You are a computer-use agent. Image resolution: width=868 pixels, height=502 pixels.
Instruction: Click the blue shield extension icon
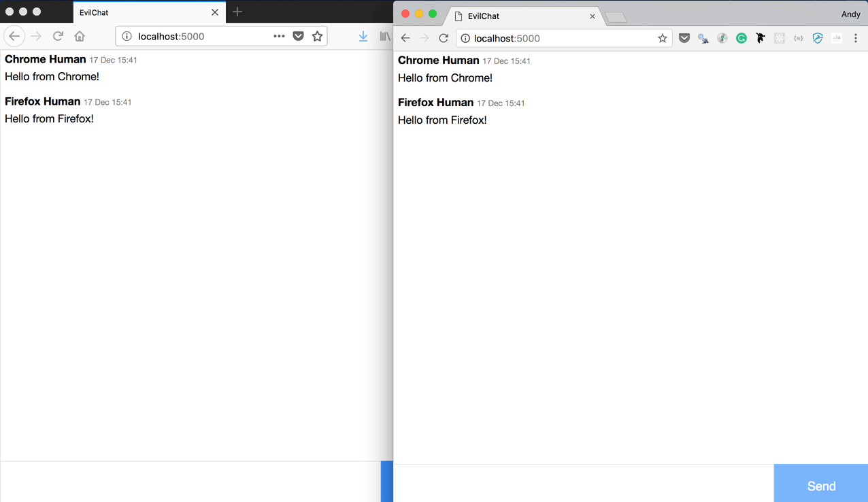pyautogui.click(x=817, y=38)
